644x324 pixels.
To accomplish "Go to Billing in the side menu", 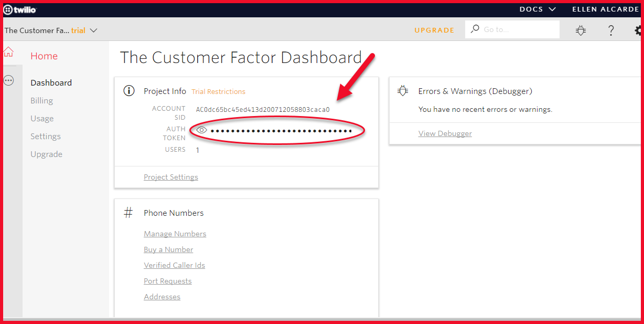I will coord(42,100).
